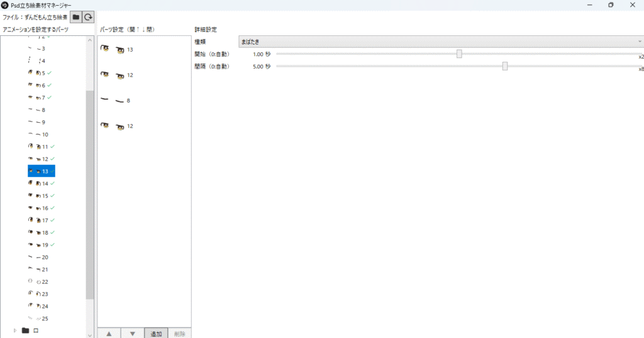Expand the 口 folder tree node

[x=15, y=330]
